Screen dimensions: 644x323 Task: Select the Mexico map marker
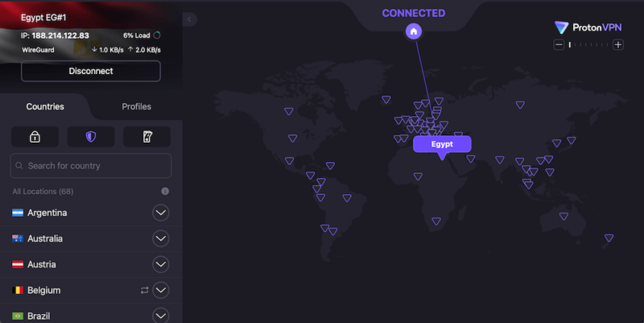[x=289, y=160]
